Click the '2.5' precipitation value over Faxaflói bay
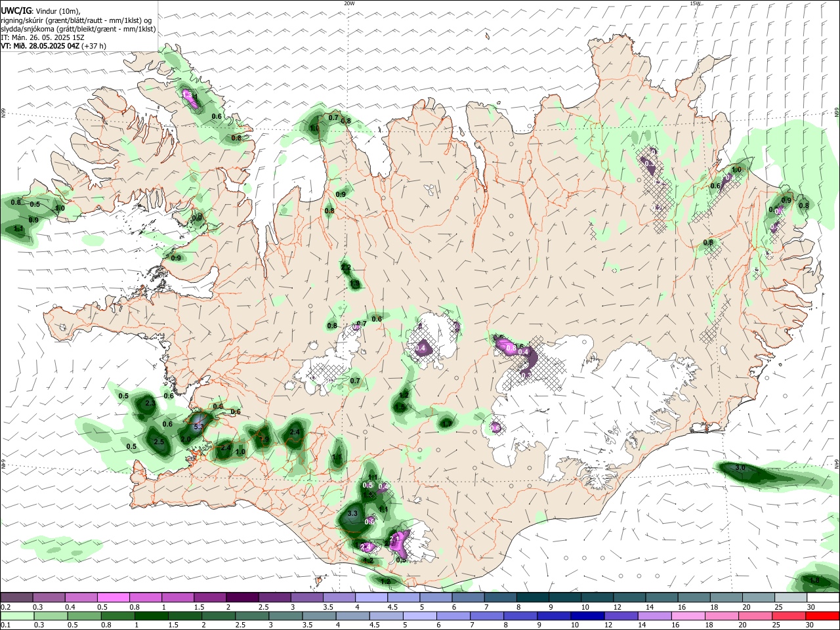The height and width of the screenshot is (630, 840). pos(159,442)
